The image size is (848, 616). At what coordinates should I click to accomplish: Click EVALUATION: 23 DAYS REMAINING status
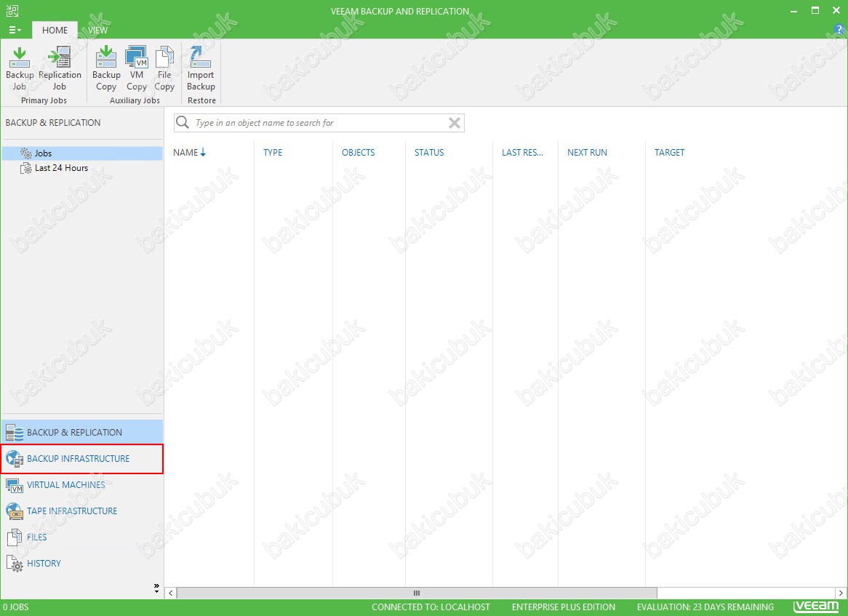pos(705,607)
